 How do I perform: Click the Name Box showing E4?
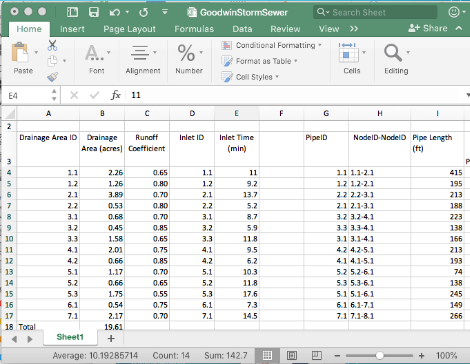click(x=27, y=96)
